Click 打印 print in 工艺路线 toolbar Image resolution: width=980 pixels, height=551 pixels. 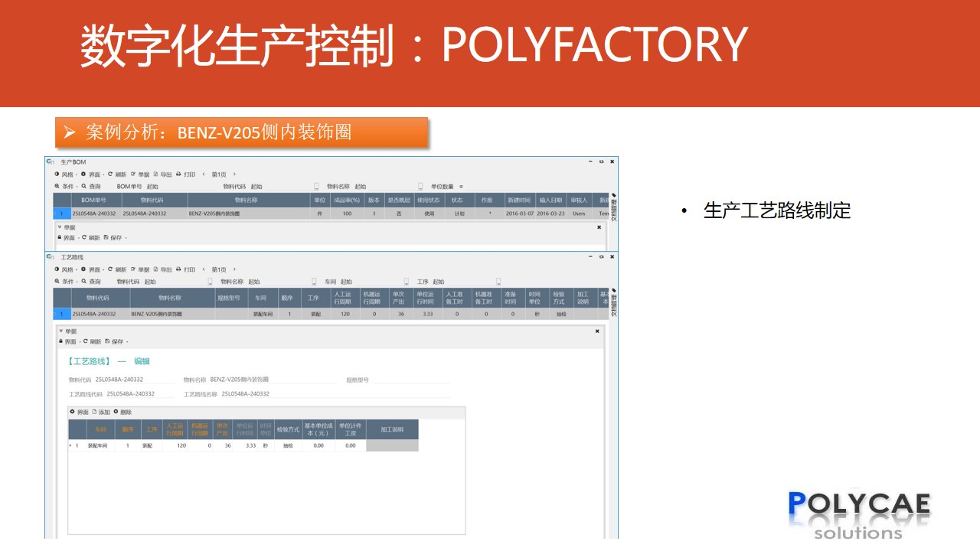(x=185, y=269)
